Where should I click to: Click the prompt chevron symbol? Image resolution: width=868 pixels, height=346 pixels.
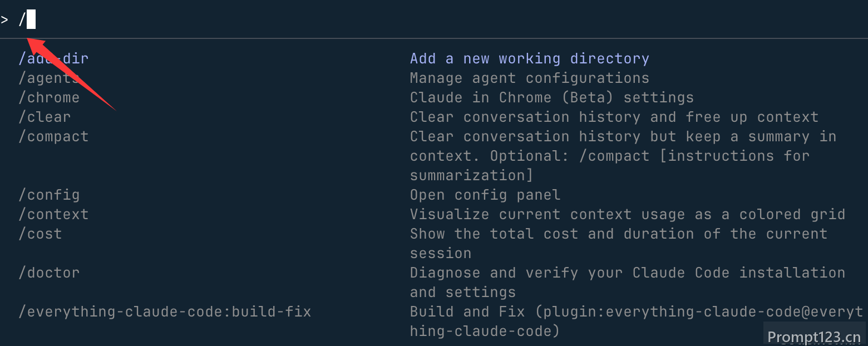(x=4, y=20)
